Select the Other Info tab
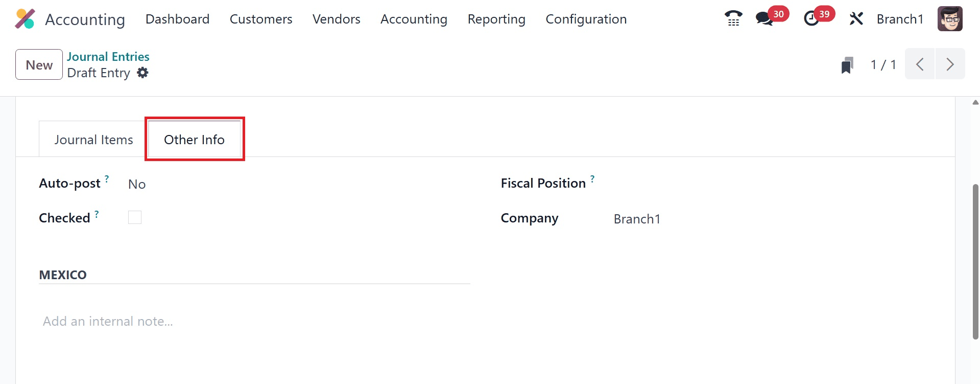 coord(194,140)
